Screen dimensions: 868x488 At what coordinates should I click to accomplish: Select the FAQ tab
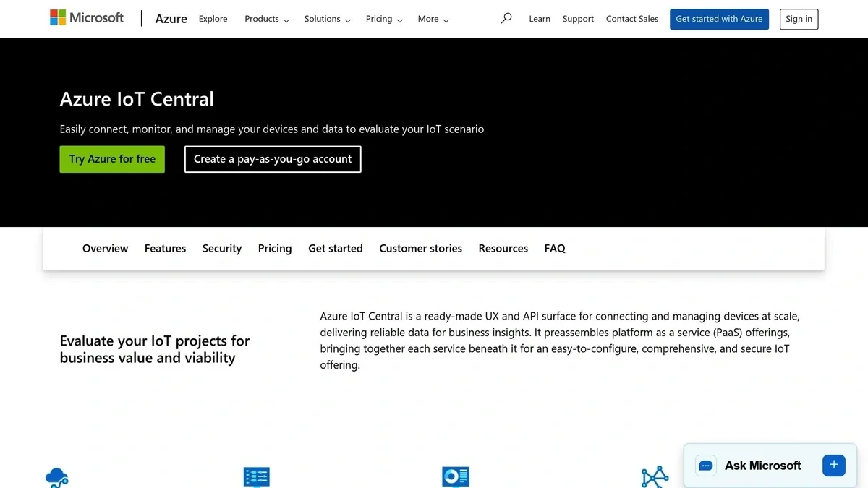coord(555,248)
